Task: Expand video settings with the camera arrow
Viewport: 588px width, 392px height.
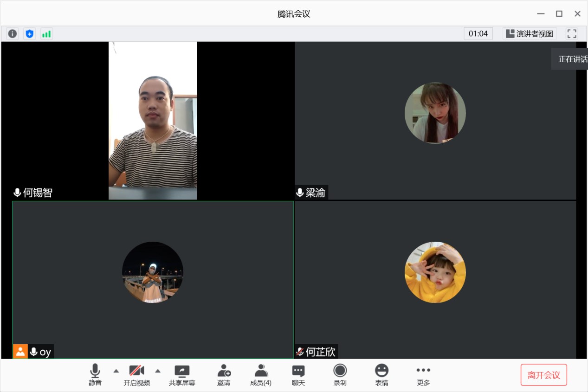Action: click(x=157, y=371)
